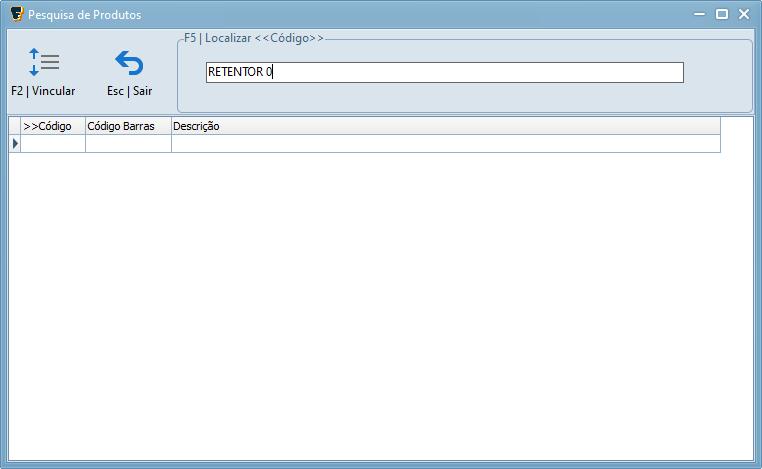Click the Vincular list-sort icon
Image resolution: width=762 pixels, height=469 pixels.
tap(43, 62)
